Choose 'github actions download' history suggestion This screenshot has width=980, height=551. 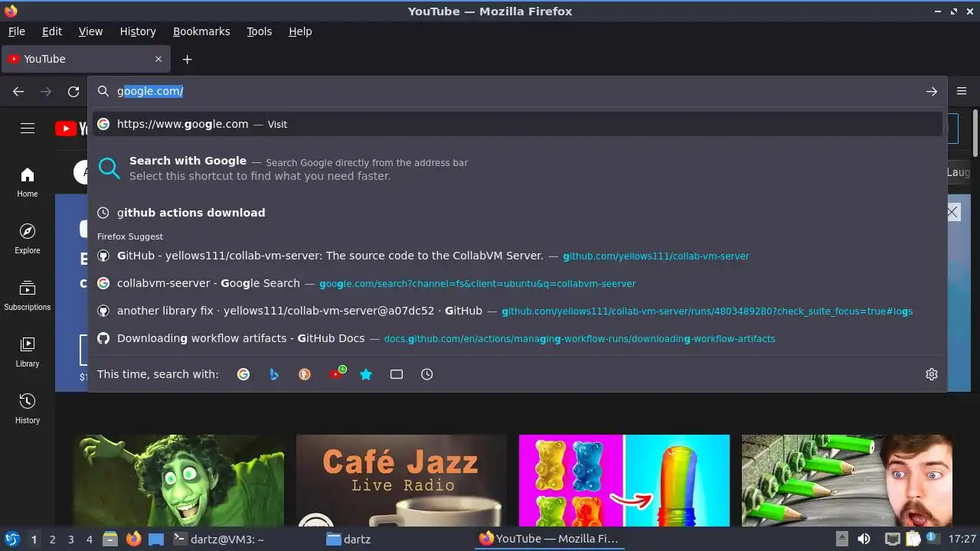518,213
